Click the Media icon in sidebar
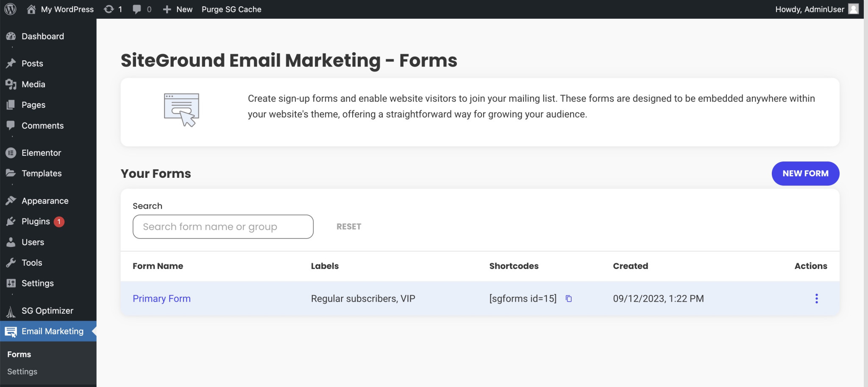Screen dimensions: 868x387 pyautogui.click(x=11, y=84)
